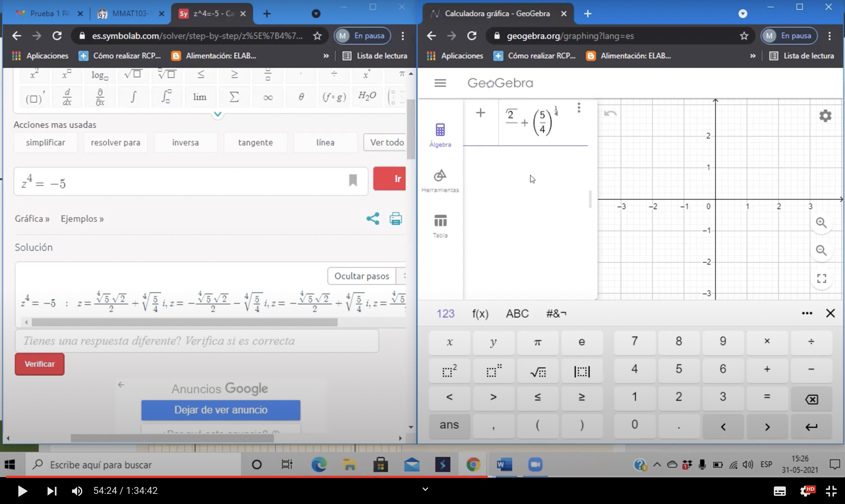Open GeoGebra graph settings gear
Viewport: 845px width, 504px height.
(x=825, y=116)
